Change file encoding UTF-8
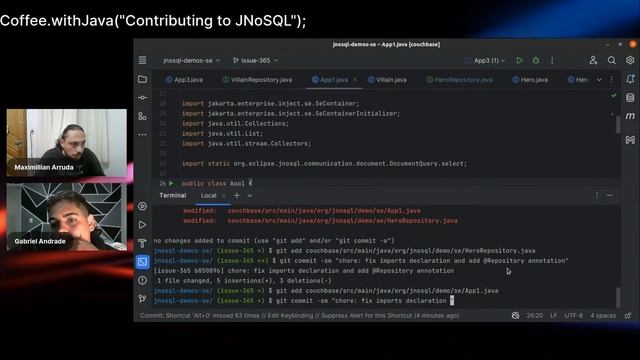Image resolution: width=640 pixels, height=360 pixels. [573, 316]
